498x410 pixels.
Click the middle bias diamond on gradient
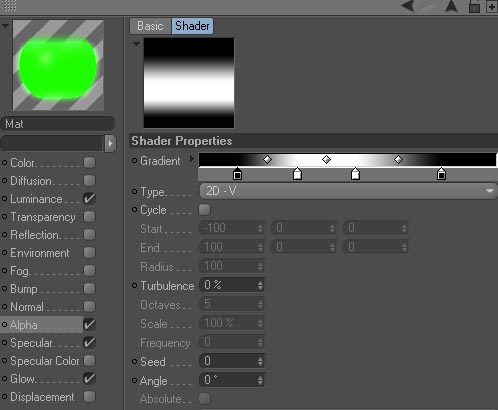click(326, 159)
